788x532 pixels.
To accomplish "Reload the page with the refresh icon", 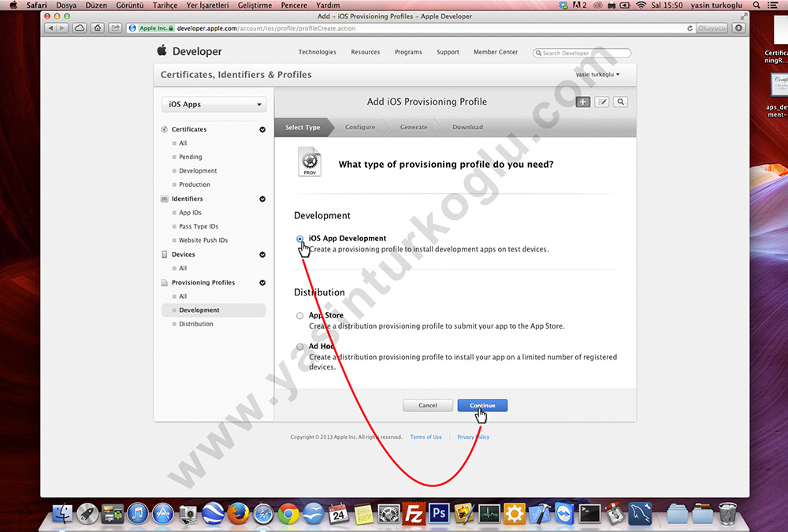I will [689, 28].
